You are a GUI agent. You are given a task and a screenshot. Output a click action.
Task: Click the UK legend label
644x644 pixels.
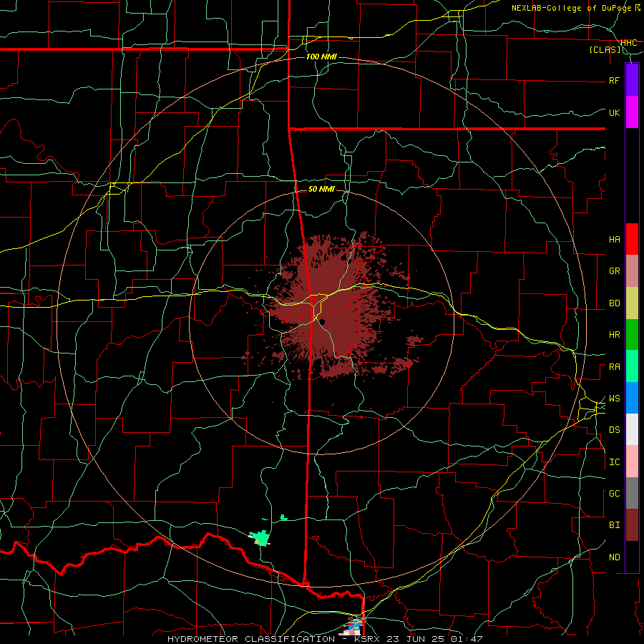tap(614, 112)
